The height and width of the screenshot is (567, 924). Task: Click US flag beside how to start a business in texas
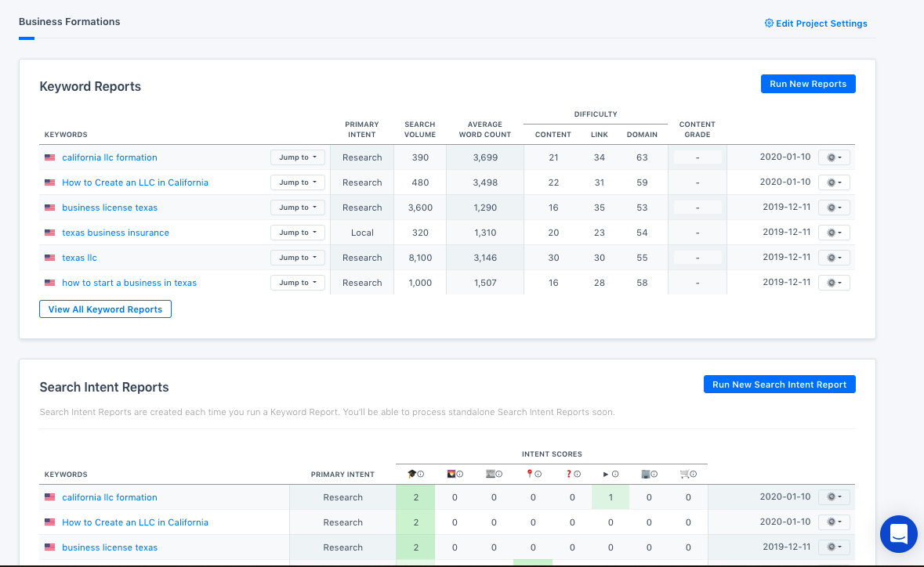(50, 283)
